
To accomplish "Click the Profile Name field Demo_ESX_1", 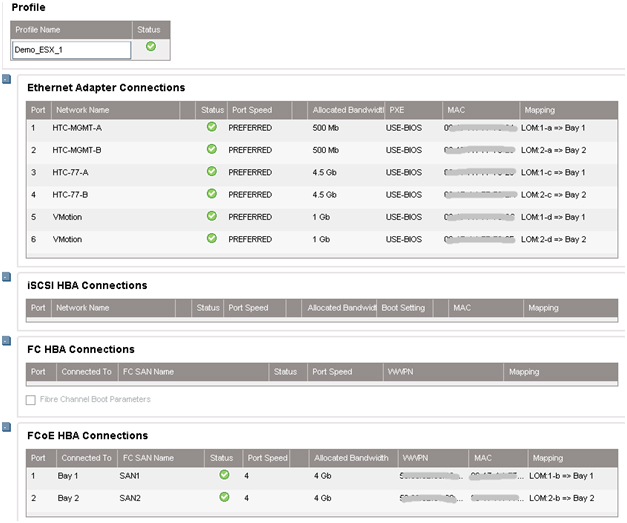I will (x=72, y=50).
